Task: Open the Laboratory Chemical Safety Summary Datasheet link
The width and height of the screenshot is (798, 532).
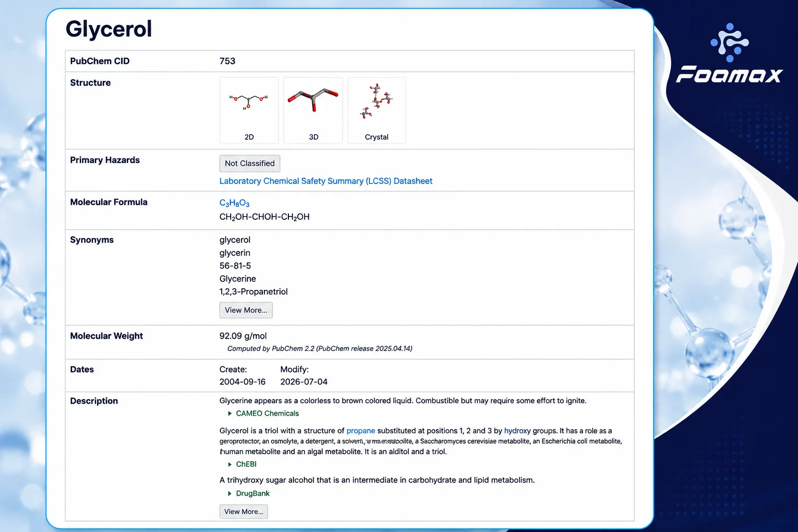Action: click(x=326, y=181)
